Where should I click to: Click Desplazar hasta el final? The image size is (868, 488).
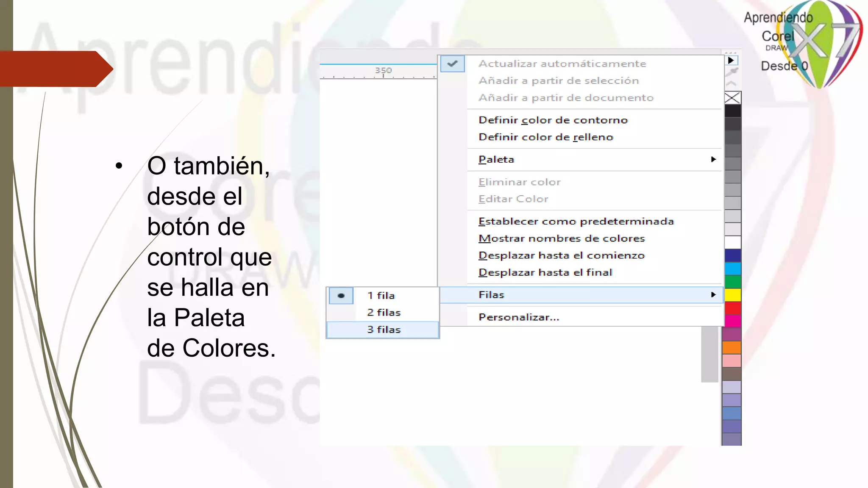point(545,272)
